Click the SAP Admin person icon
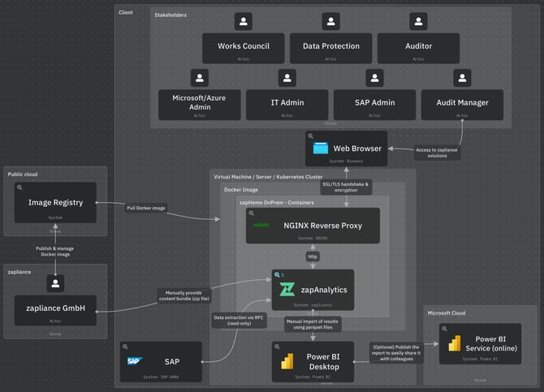Viewport: 544px width, 392px height. pos(374,78)
